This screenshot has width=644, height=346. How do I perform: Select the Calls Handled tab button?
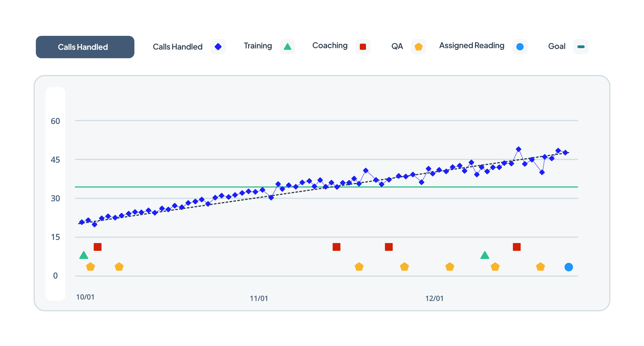pyautogui.click(x=85, y=47)
